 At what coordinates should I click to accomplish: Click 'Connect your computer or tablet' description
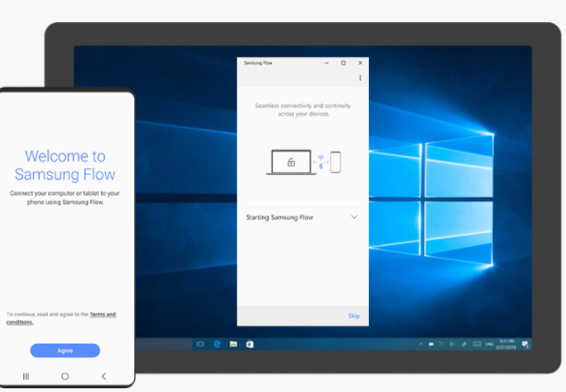(x=65, y=198)
